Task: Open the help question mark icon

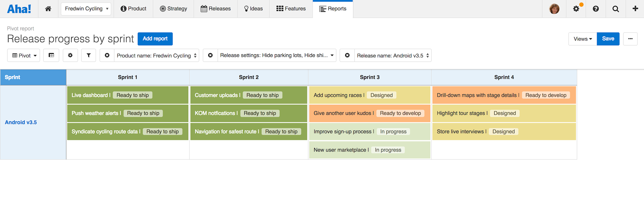Action: coord(596,9)
